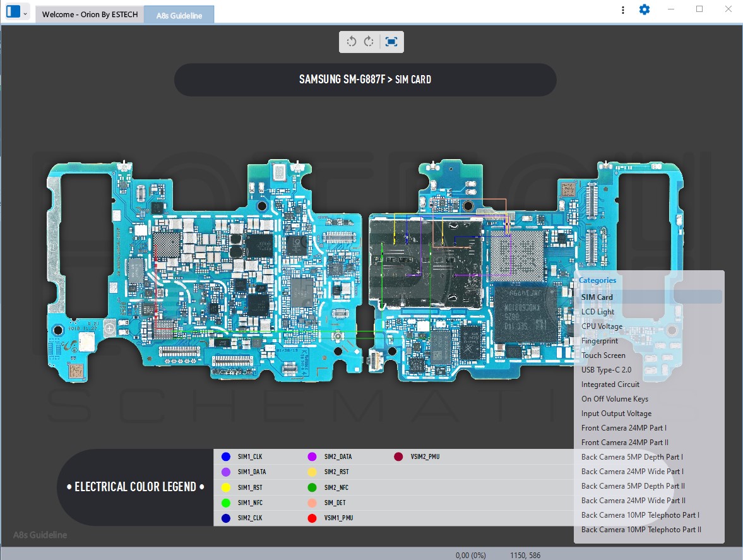Click the 1150, 586 coordinates readout
The image size is (743, 560).
click(525, 555)
